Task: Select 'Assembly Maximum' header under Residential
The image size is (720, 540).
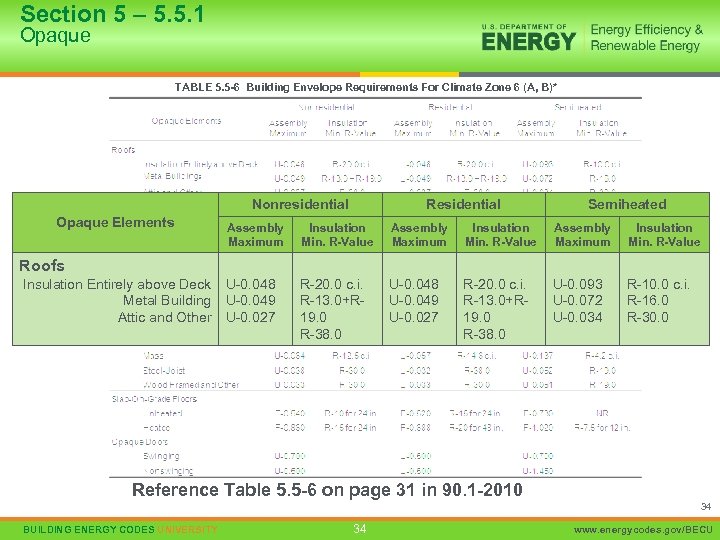Action: 419,235
